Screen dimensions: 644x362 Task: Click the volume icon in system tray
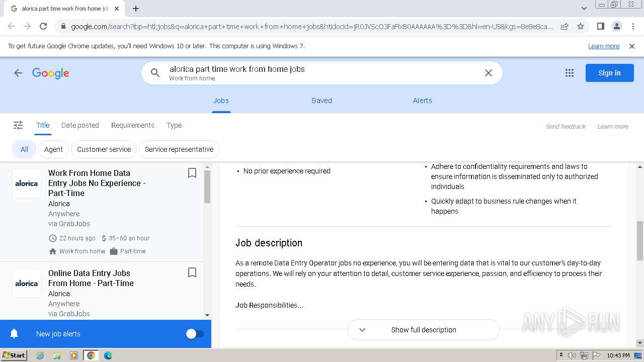[572, 355]
